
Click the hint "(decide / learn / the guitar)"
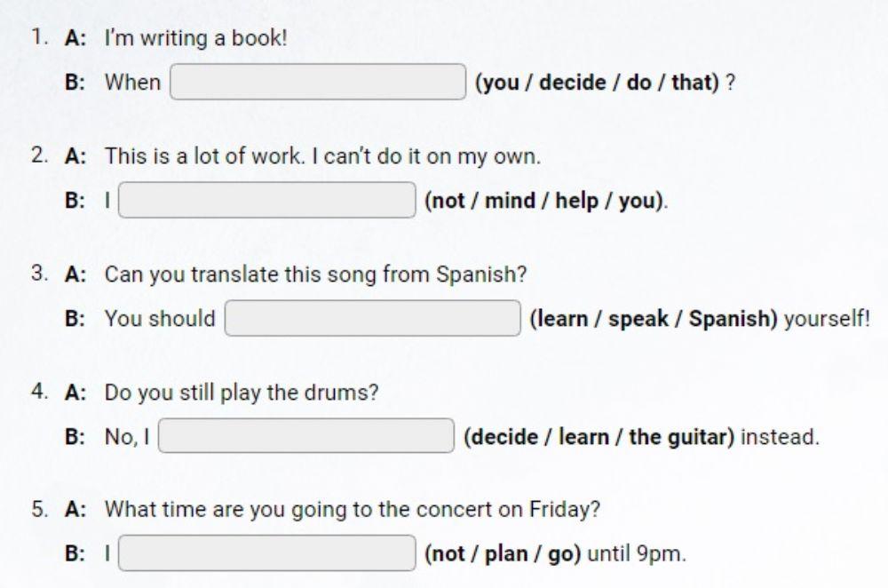pyautogui.click(x=599, y=437)
